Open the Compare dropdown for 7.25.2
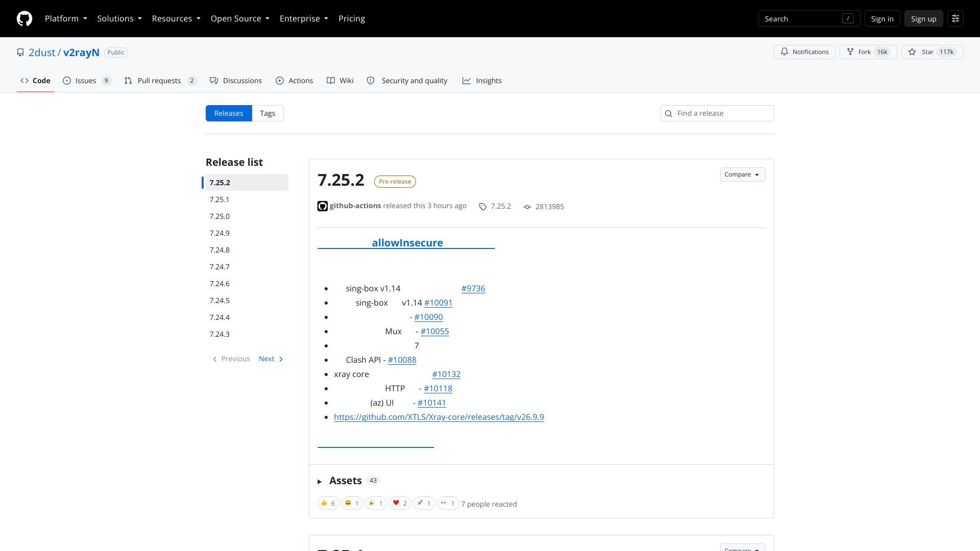This screenshot has height=551, width=980. (743, 174)
